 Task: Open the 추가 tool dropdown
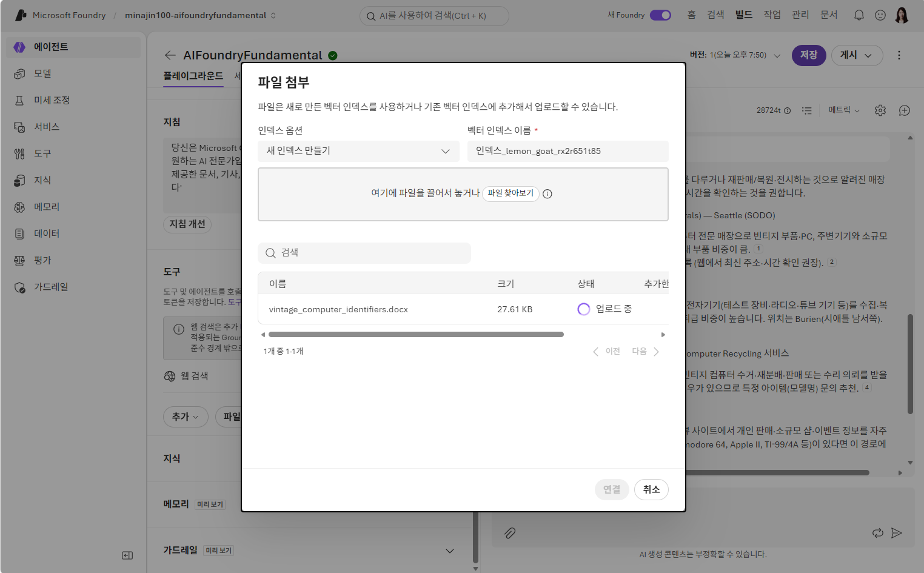[186, 417]
